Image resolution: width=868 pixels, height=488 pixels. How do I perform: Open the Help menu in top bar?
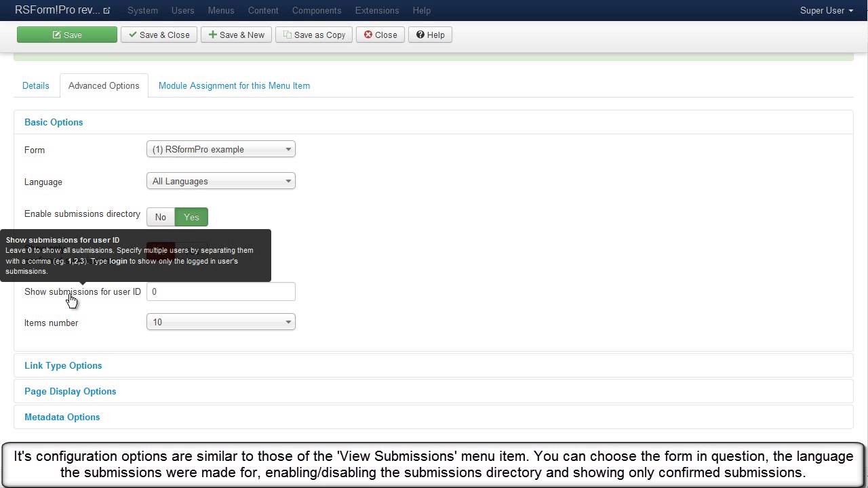coord(421,10)
